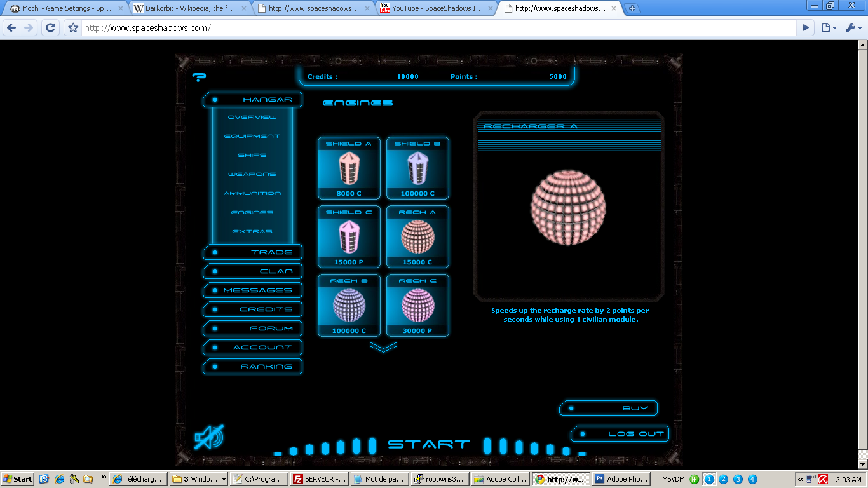Open Adobe Photoshop taskbar item
This screenshot has width=868, height=488.
click(623, 479)
